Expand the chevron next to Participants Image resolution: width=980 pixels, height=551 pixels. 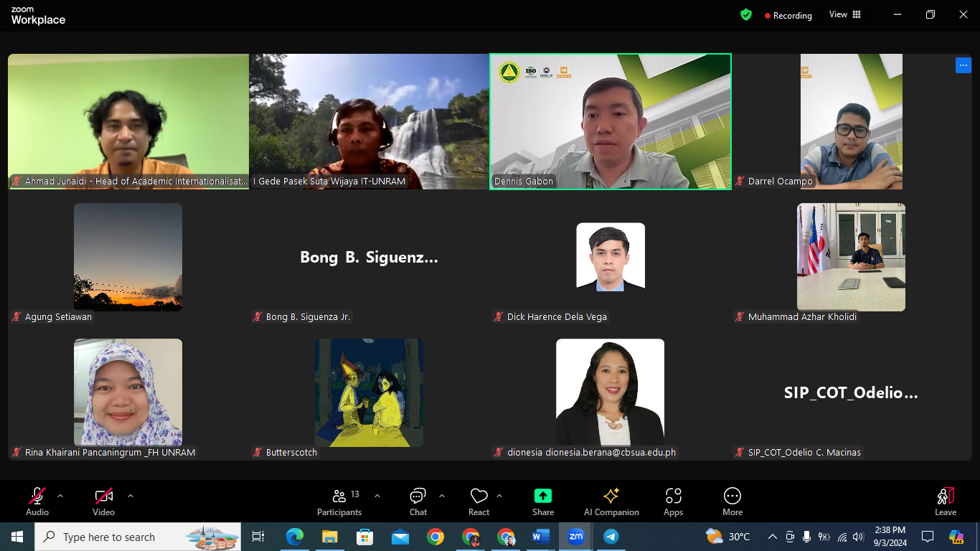377,496
